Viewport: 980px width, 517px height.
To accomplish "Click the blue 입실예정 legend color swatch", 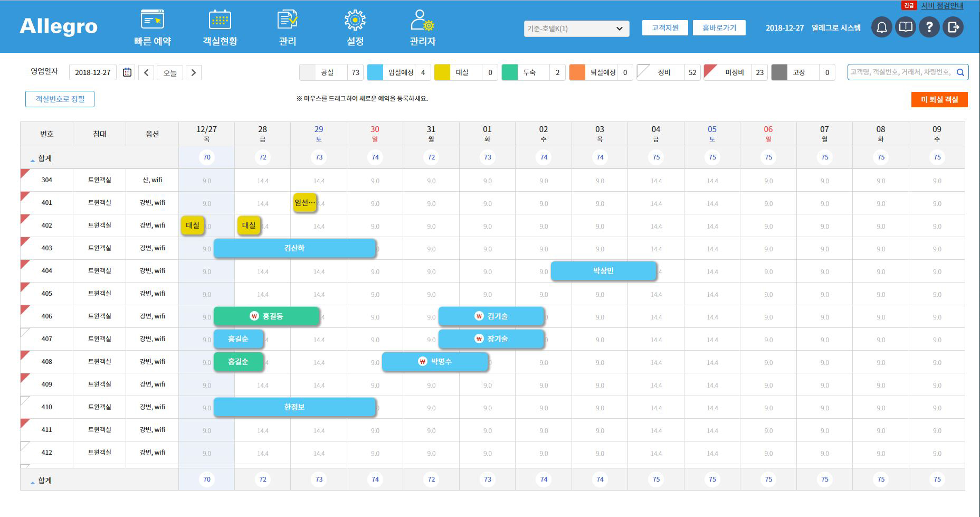I will (375, 72).
